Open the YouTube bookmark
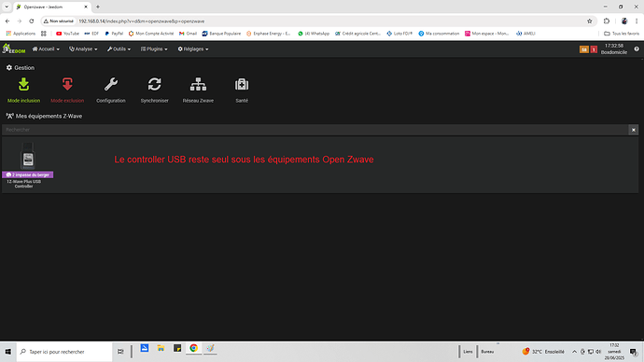644x362 pixels. (x=67, y=34)
